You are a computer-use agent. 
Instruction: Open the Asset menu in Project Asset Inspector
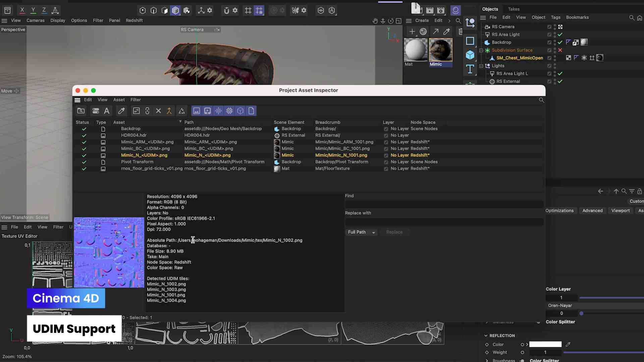click(x=119, y=100)
